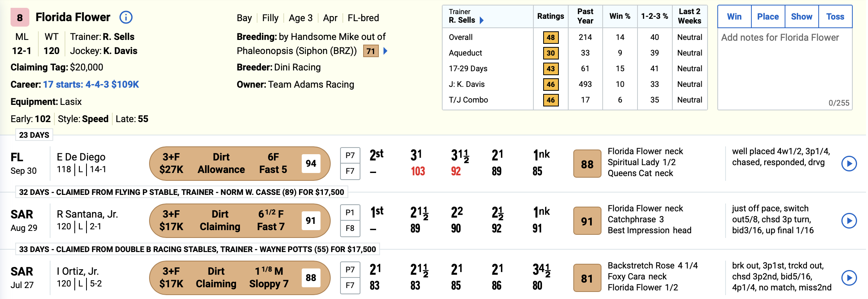Click the info icon beside Florida Flower

pyautogui.click(x=126, y=17)
